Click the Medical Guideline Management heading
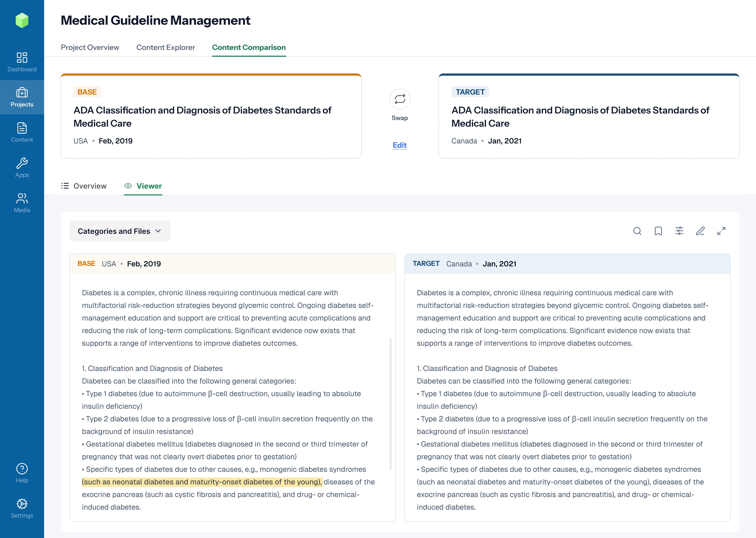This screenshot has width=756, height=538. (x=156, y=20)
